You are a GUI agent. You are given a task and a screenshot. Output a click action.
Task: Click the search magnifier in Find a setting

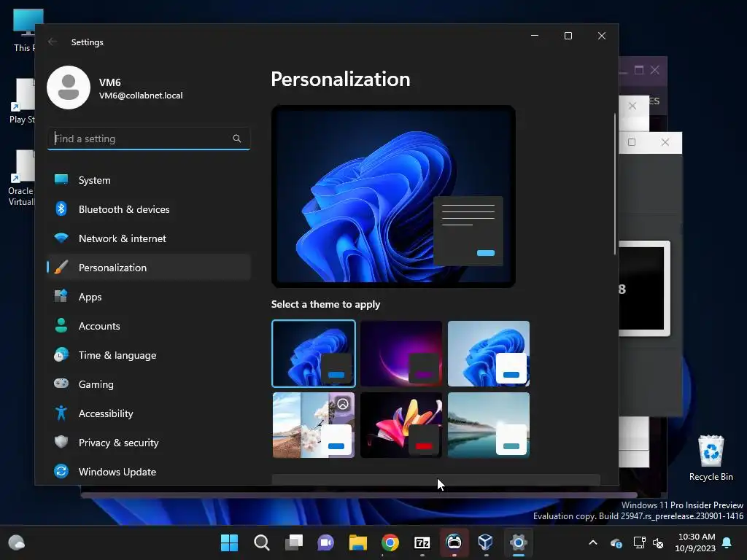pos(237,139)
